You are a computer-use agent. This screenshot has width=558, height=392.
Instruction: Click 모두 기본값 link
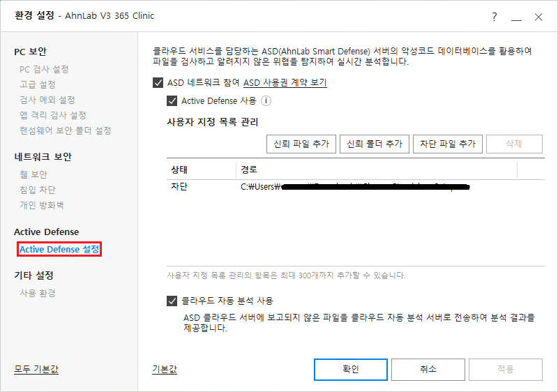click(x=36, y=369)
